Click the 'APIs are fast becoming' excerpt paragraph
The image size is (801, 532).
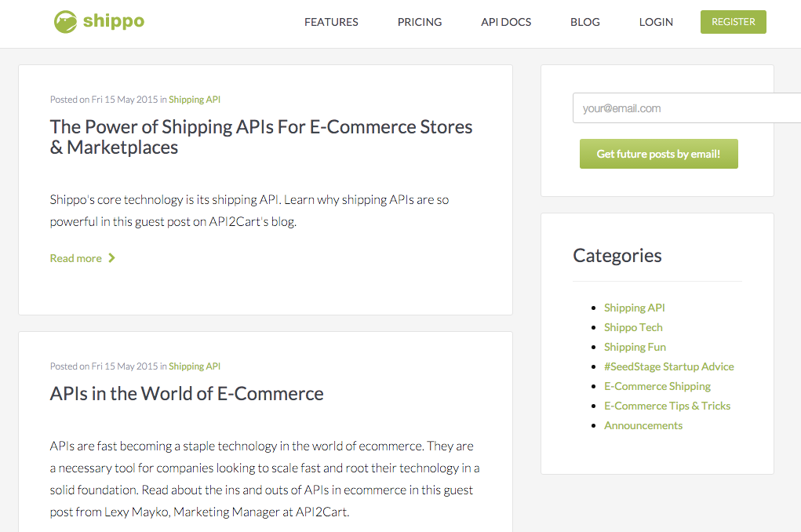click(264, 479)
